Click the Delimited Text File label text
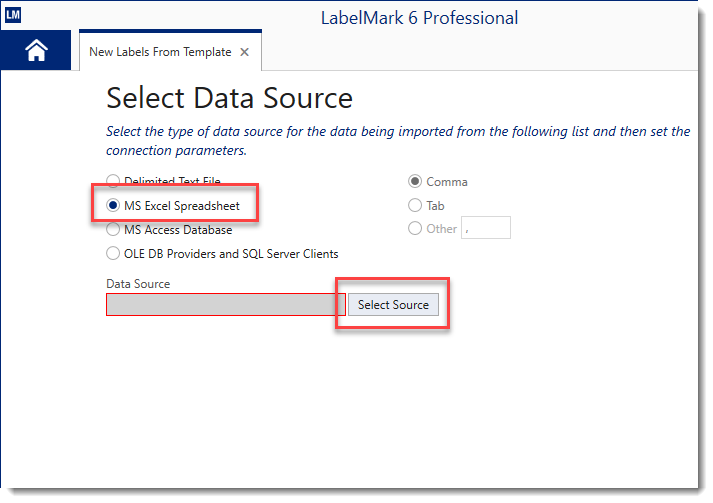The image size is (713, 503). click(x=172, y=182)
